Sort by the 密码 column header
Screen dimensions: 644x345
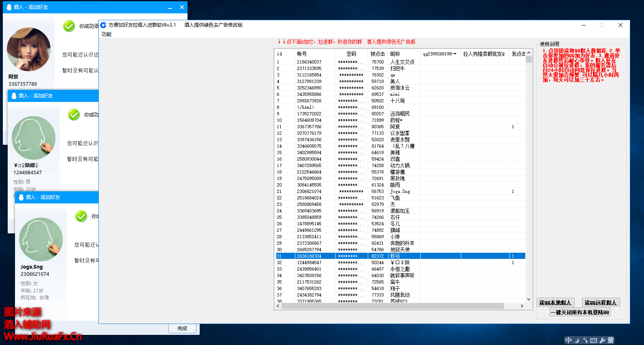click(x=351, y=54)
